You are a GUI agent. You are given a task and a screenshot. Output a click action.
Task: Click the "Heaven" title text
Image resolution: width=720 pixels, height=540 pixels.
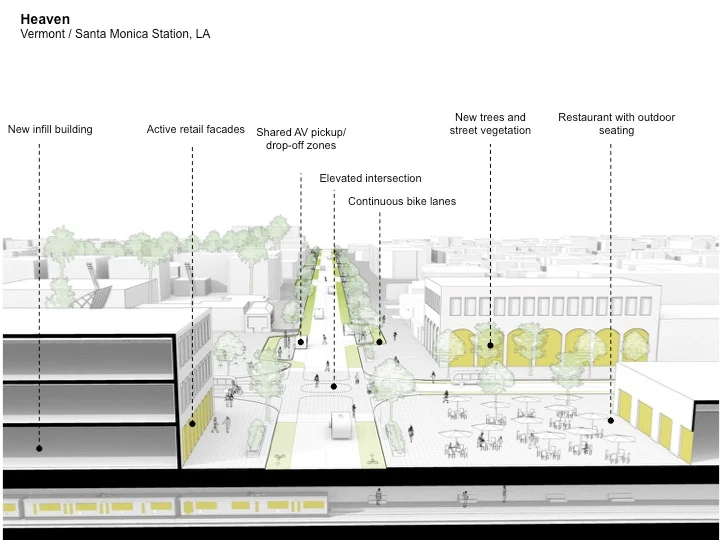[x=45, y=18]
